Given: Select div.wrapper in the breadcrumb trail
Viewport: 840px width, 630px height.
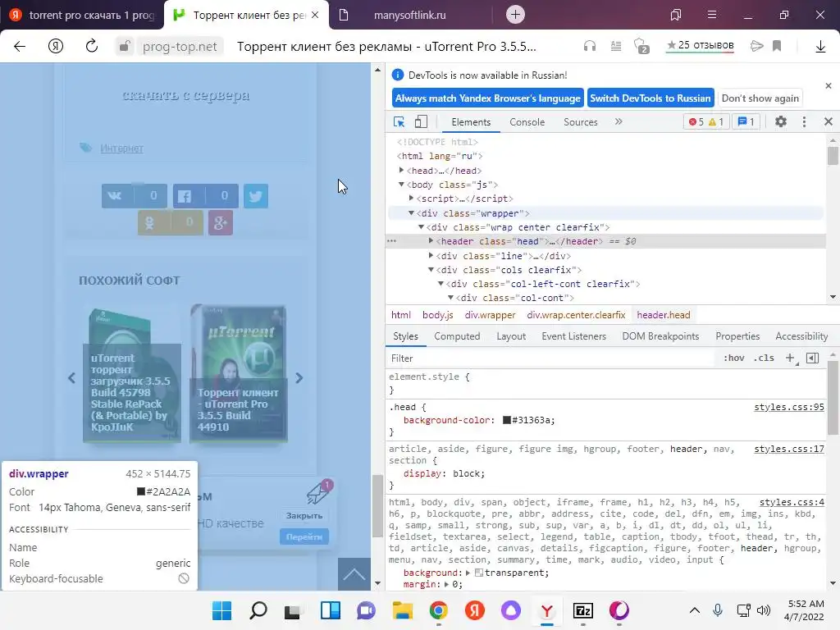Looking at the screenshot, I should coord(491,315).
